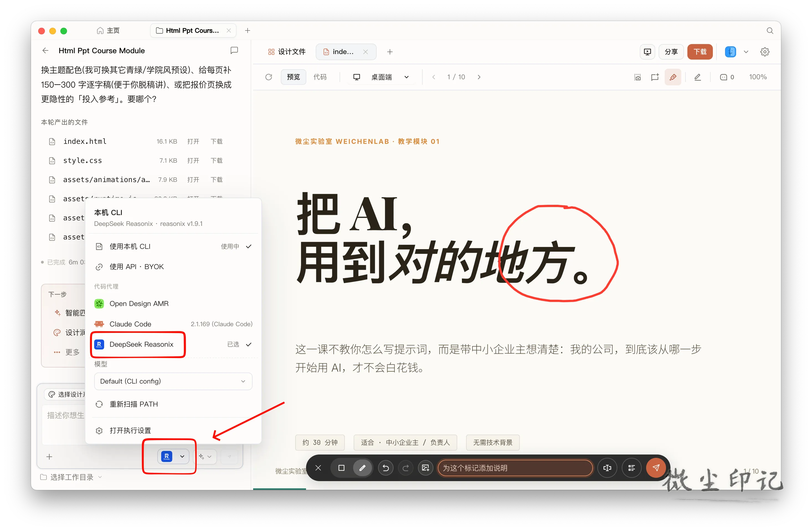
Task: Reload the preview with the refresh icon
Action: click(x=269, y=77)
